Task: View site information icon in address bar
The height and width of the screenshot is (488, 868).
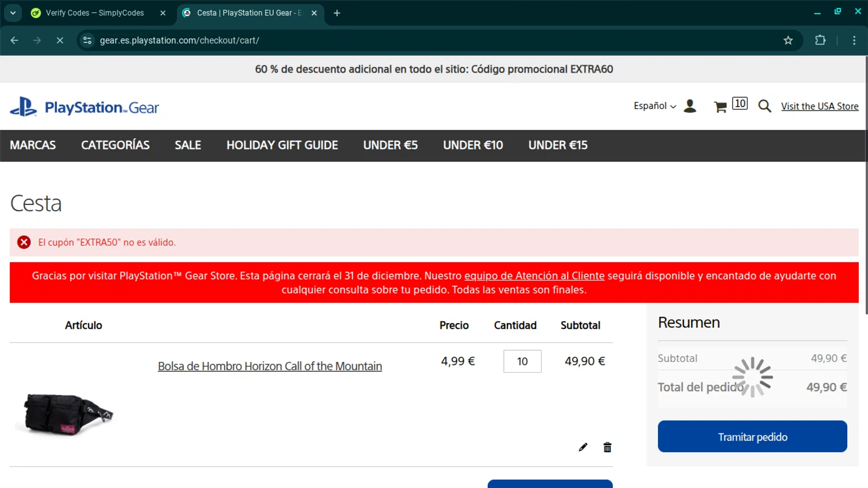Action: click(87, 40)
